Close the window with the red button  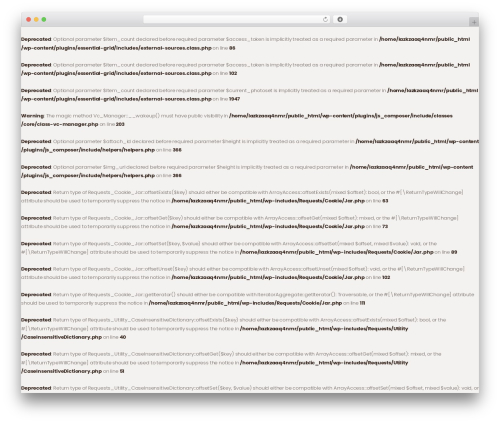coord(29,20)
